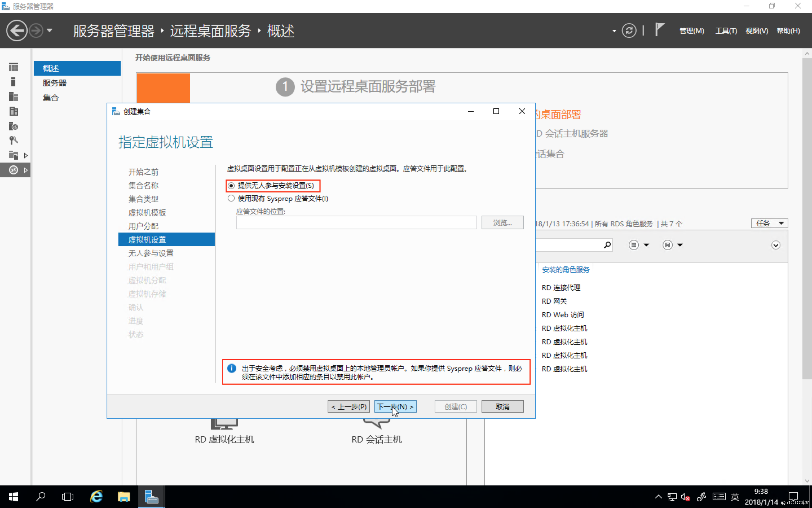Click the 创建(C) button
The width and height of the screenshot is (812, 508).
click(456, 406)
